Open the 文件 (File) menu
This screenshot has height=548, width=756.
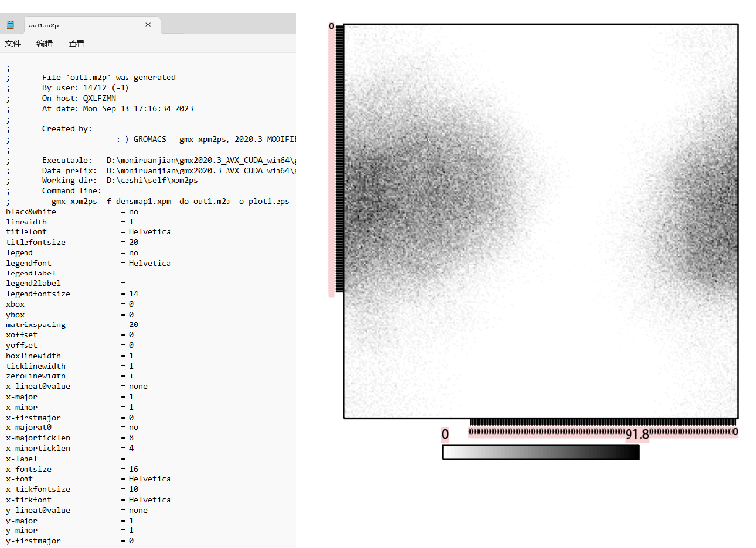(13, 43)
